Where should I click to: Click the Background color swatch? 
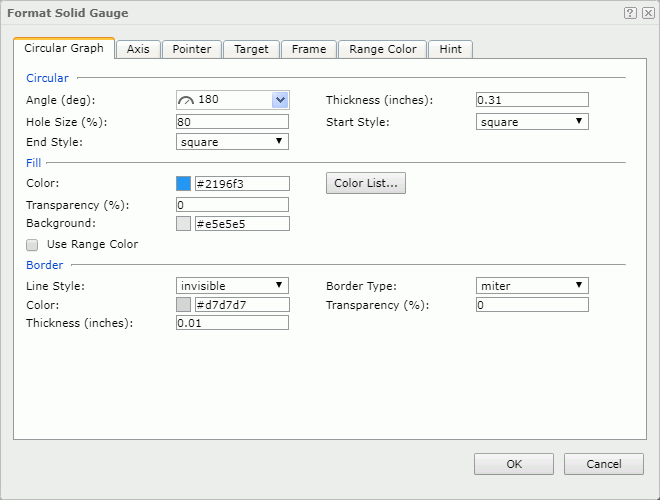tap(184, 224)
